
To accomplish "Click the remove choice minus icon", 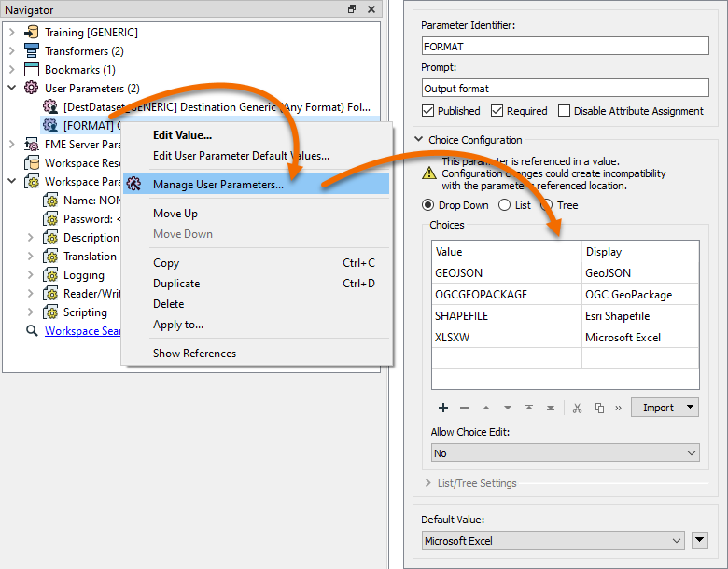I will pyautogui.click(x=465, y=408).
